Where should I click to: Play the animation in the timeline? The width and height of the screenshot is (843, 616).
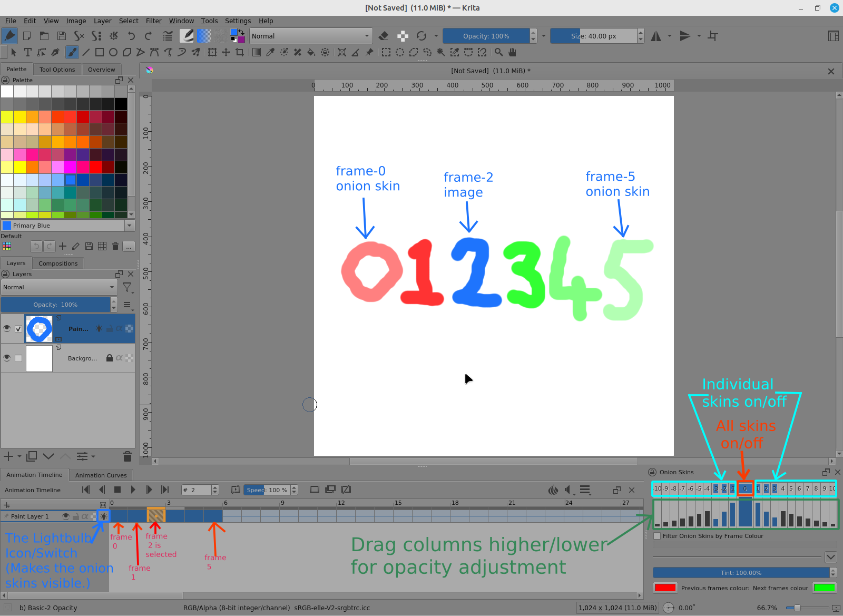[x=133, y=490]
